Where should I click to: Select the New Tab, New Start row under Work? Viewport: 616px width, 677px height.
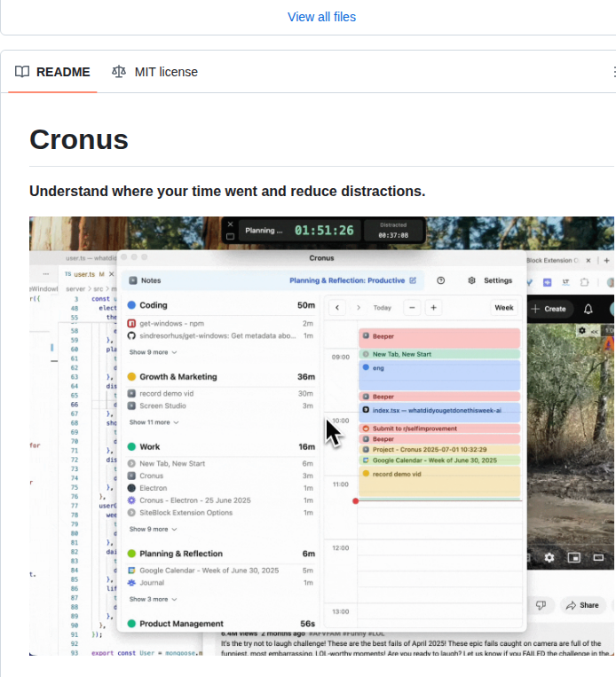220,463
